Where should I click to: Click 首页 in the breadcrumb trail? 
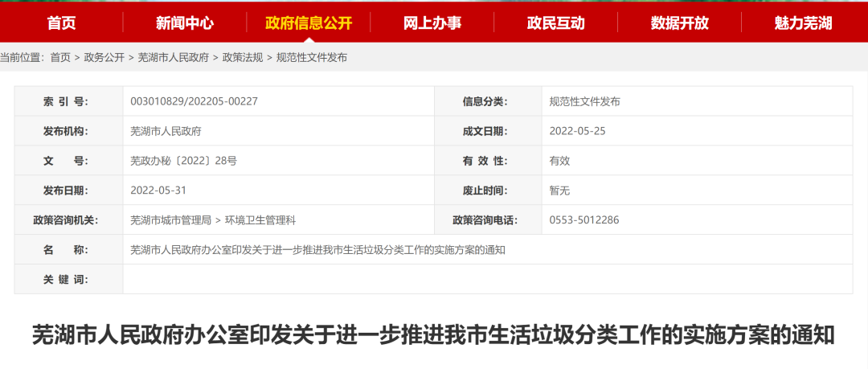(60, 57)
